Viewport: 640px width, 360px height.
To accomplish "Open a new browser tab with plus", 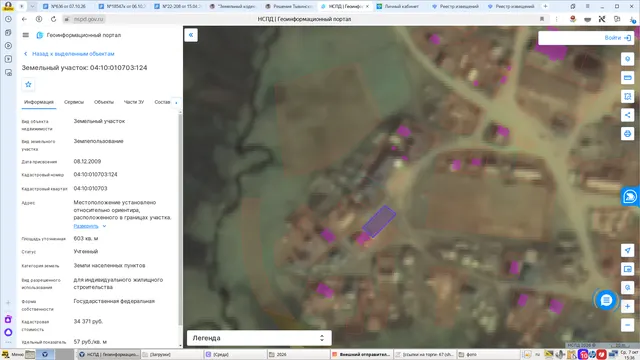I will tap(545, 7).
